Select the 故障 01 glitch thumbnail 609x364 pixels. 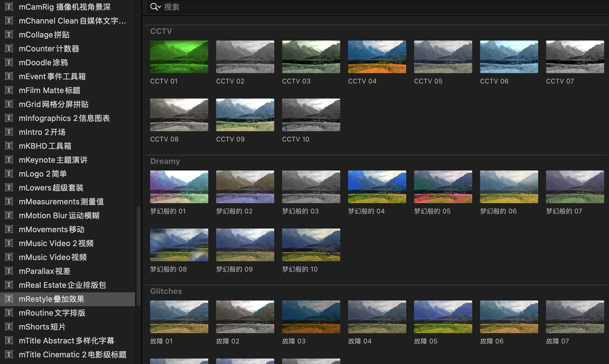pos(179,317)
